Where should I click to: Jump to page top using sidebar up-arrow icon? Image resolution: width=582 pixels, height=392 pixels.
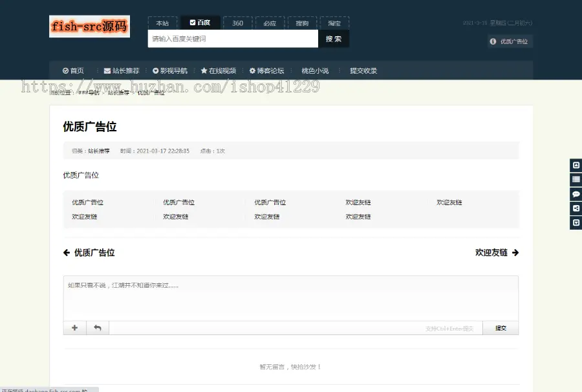point(576,165)
